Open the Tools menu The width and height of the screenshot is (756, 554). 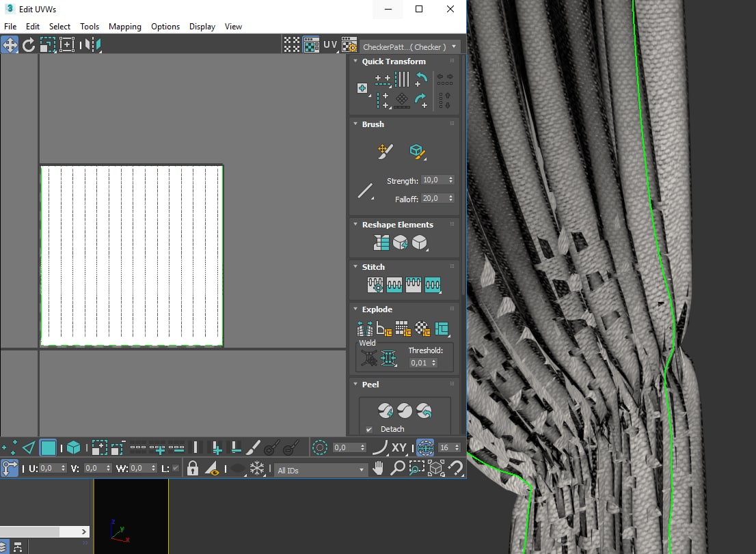[x=90, y=27]
